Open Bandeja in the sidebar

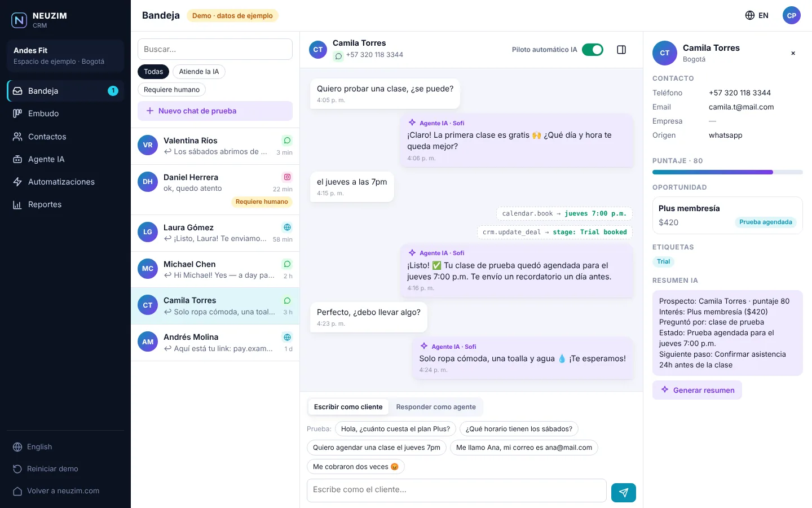65,91
